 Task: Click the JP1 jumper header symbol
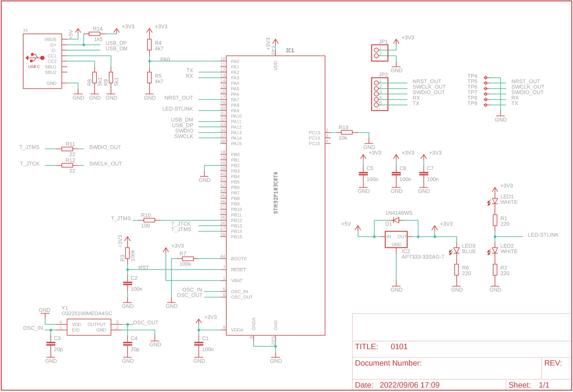click(x=379, y=53)
